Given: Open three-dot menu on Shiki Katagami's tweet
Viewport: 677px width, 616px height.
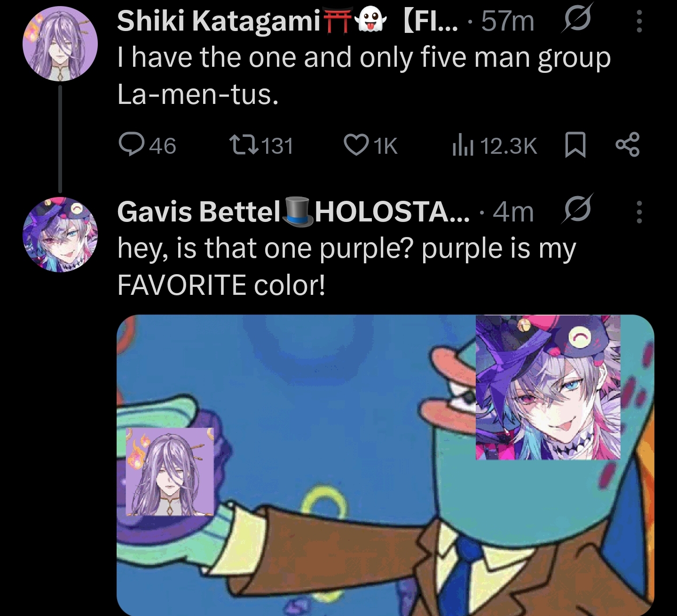Looking at the screenshot, I should (x=638, y=21).
